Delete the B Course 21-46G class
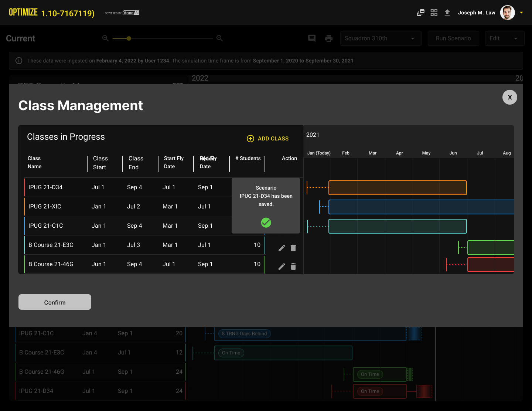Image resolution: width=532 pixels, height=411 pixels. pyautogui.click(x=293, y=266)
